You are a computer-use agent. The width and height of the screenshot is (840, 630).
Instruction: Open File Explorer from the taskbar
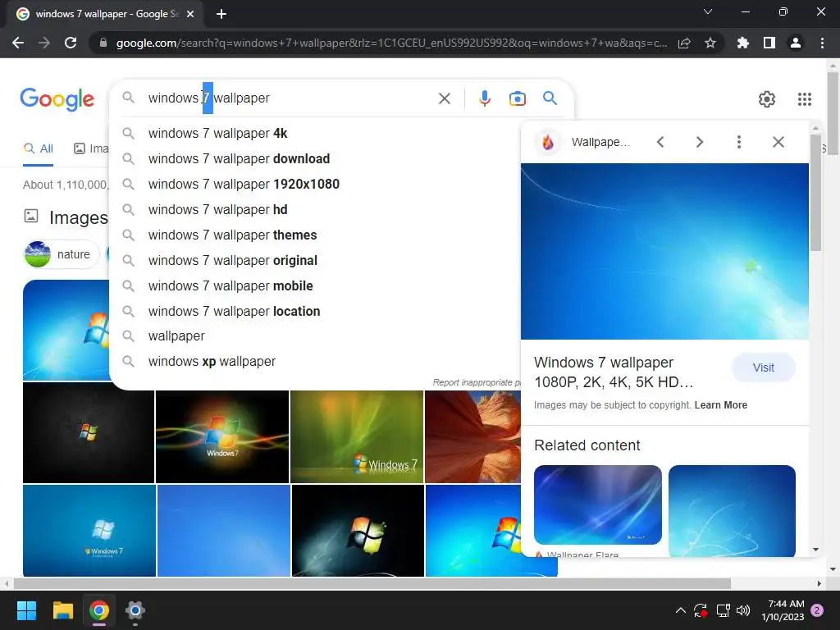[x=62, y=610]
